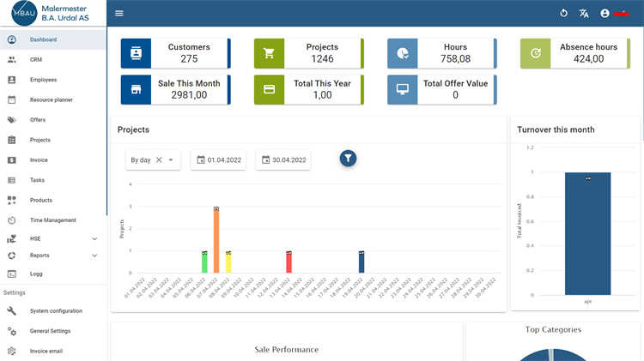Click the Dashboard gauge icon in sidebar

[12, 39]
